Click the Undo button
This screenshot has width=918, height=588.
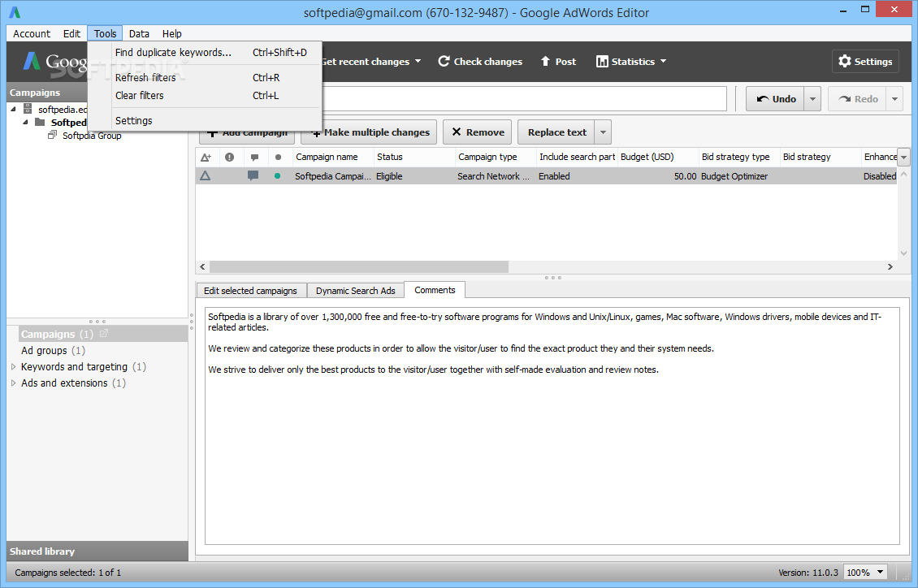(776, 99)
